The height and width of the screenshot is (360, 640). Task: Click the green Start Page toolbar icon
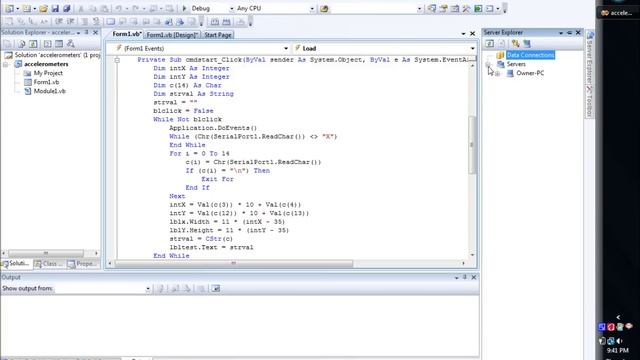(x=478, y=9)
